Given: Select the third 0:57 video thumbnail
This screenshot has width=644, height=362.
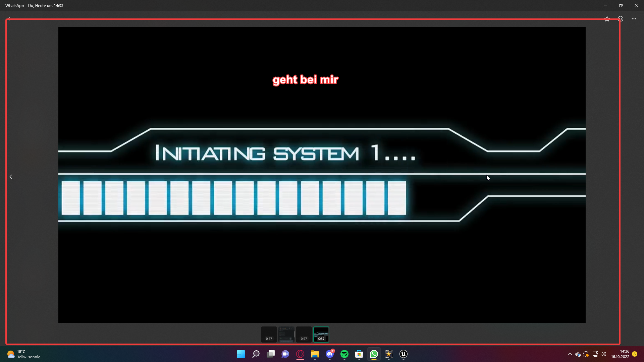Looking at the screenshot, I should [304, 334].
